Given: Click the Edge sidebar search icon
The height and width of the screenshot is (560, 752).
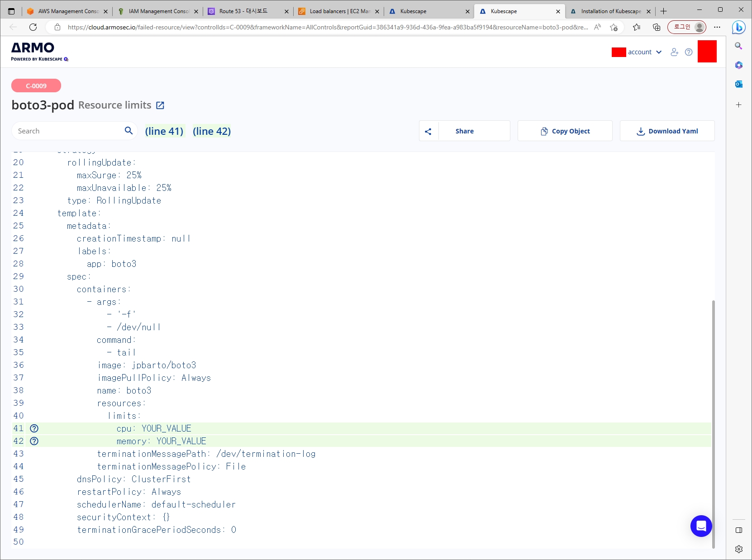Looking at the screenshot, I should (738, 46).
